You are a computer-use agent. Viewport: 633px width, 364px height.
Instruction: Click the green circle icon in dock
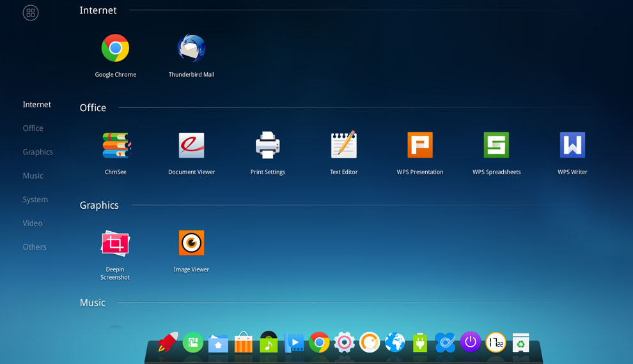tap(193, 342)
